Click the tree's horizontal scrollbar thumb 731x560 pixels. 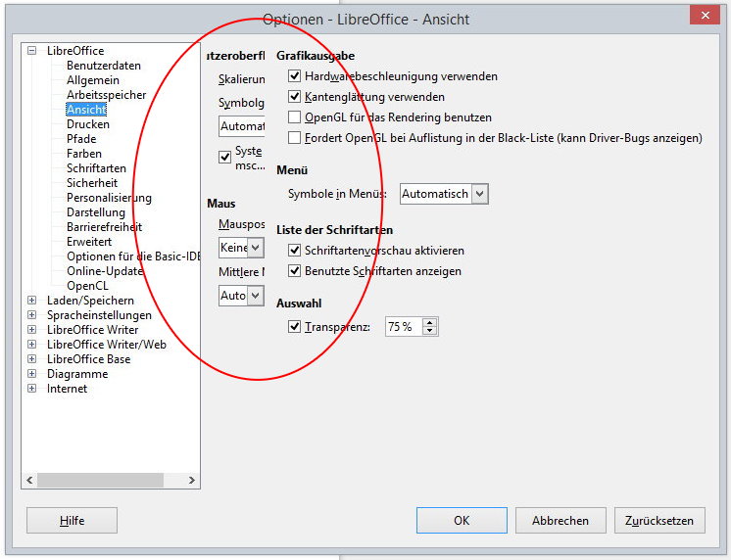(x=100, y=480)
